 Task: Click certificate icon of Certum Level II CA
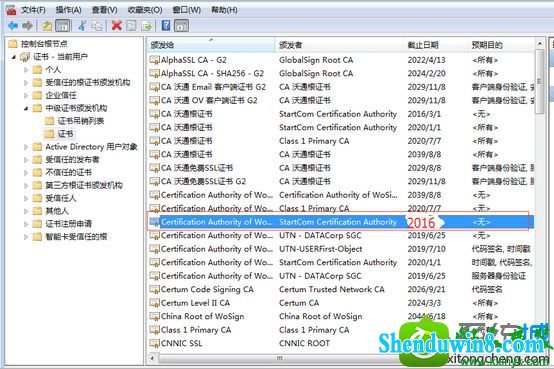coord(154,303)
